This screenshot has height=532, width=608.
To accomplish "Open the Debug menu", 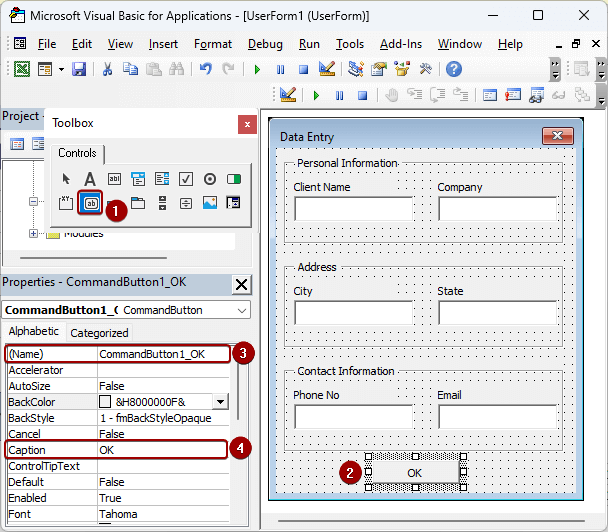I will 265,44.
